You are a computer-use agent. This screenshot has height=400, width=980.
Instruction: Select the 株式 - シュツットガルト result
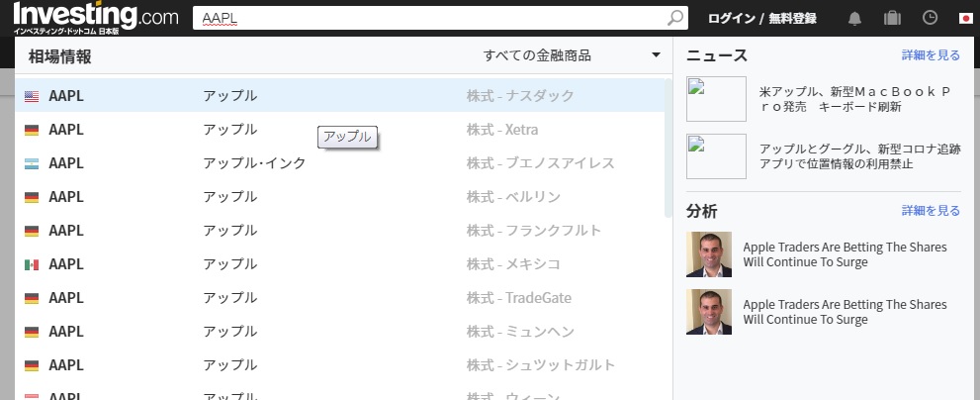[339, 365]
